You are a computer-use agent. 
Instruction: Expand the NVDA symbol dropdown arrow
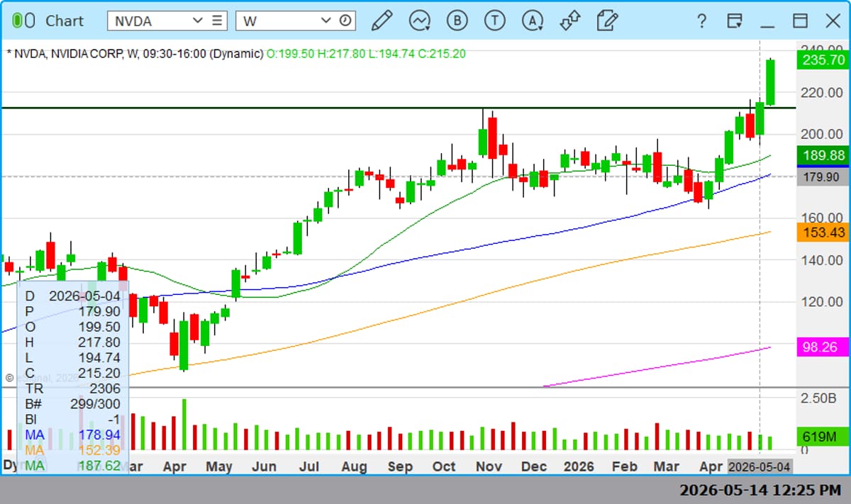[x=198, y=21]
